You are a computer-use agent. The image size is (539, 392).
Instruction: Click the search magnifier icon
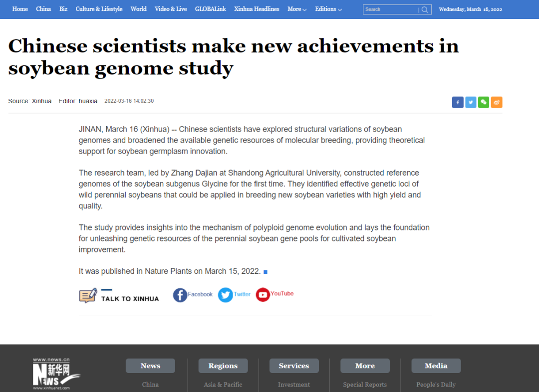pyautogui.click(x=425, y=9)
